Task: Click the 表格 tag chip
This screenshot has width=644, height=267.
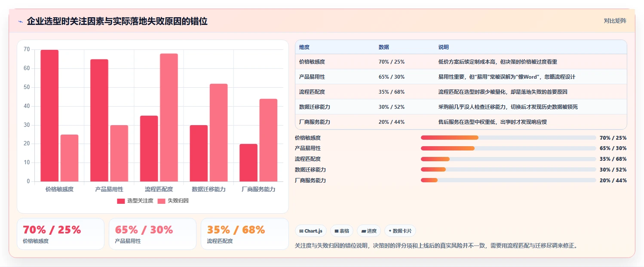Action: [x=342, y=231]
